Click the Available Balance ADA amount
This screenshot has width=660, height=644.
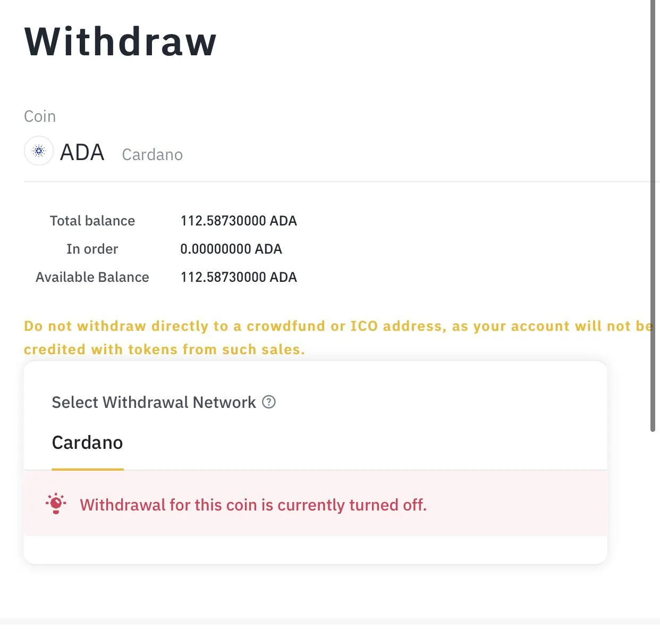238,277
